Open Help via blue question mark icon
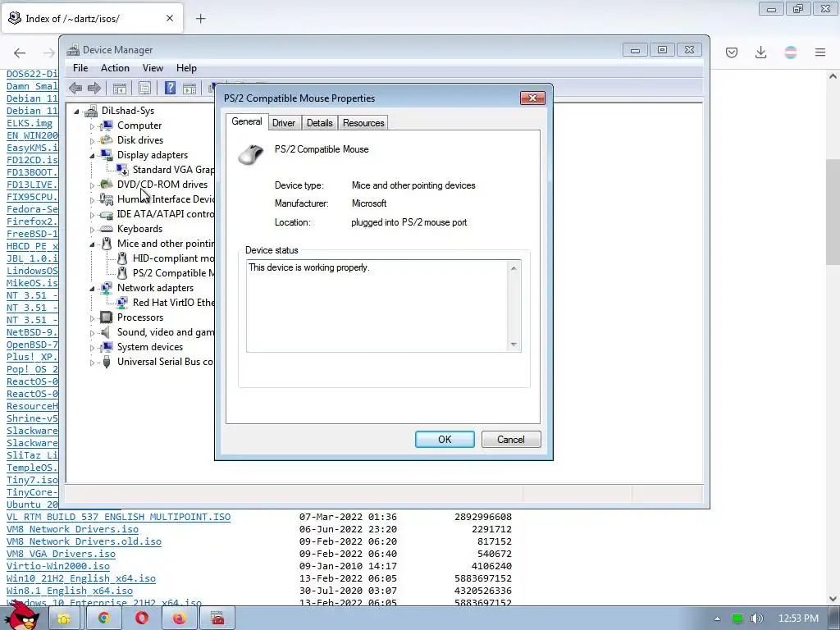This screenshot has height=630, width=840. [x=170, y=88]
